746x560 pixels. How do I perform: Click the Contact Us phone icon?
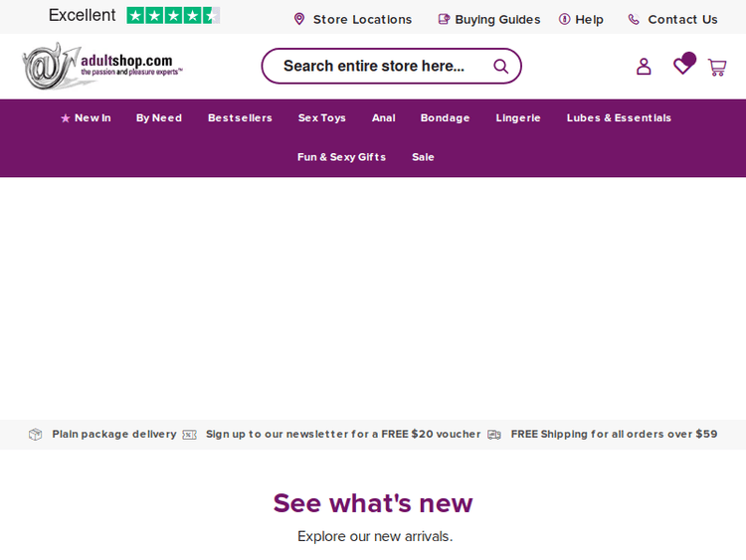click(634, 19)
